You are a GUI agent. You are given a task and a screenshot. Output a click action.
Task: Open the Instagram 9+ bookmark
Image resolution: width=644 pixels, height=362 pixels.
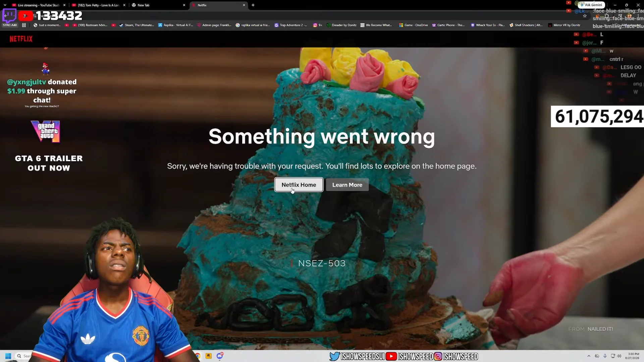pyautogui.click(x=318, y=25)
